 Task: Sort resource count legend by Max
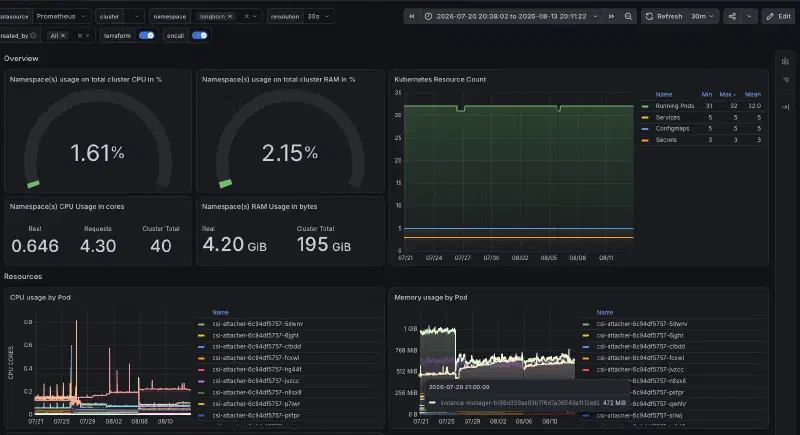[x=728, y=94]
